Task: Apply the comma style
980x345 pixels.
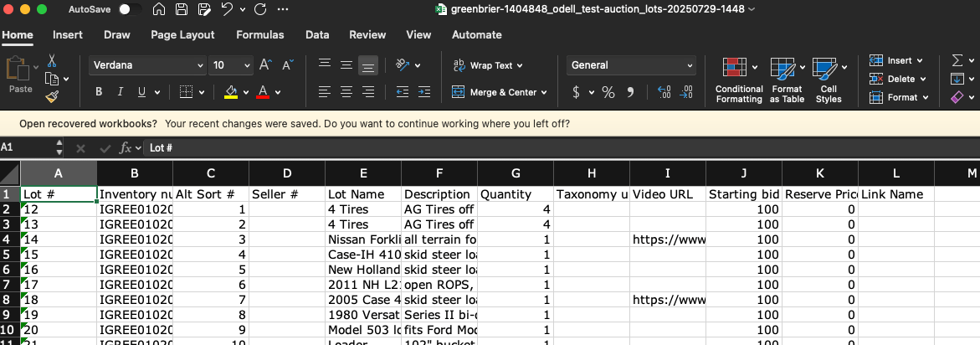Action: coord(630,92)
